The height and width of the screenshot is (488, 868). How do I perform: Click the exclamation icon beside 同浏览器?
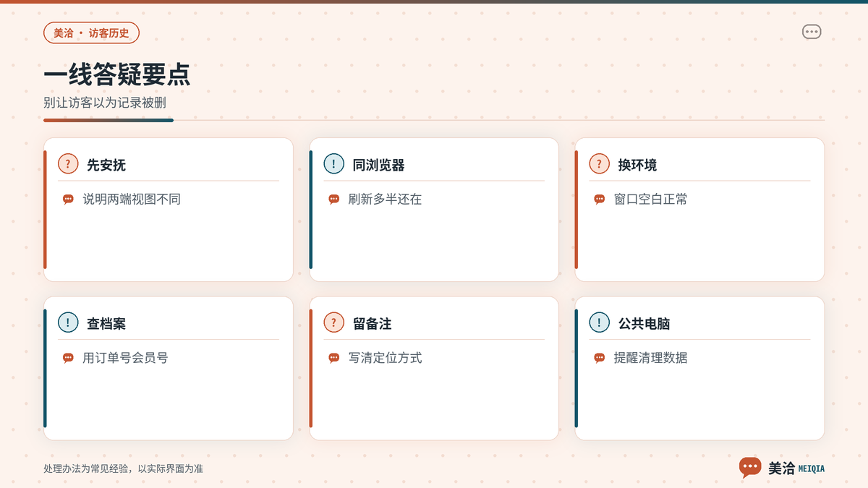[333, 163]
